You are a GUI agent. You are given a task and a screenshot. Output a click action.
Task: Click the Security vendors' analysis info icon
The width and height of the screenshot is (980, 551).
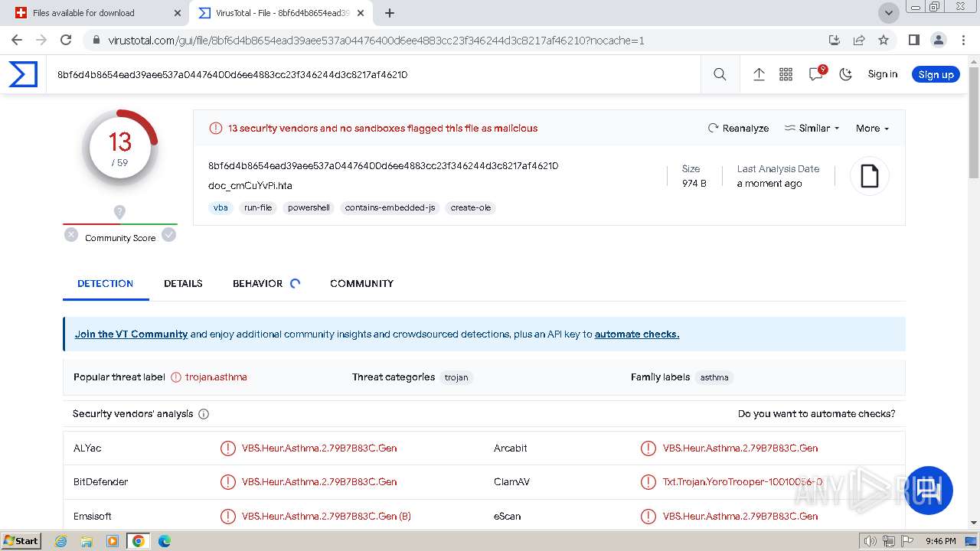pos(204,414)
